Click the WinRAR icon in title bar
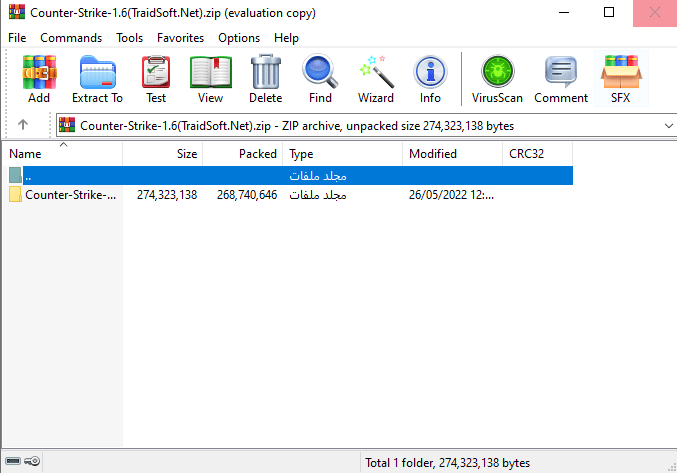677x473 pixels. click(17, 12)
